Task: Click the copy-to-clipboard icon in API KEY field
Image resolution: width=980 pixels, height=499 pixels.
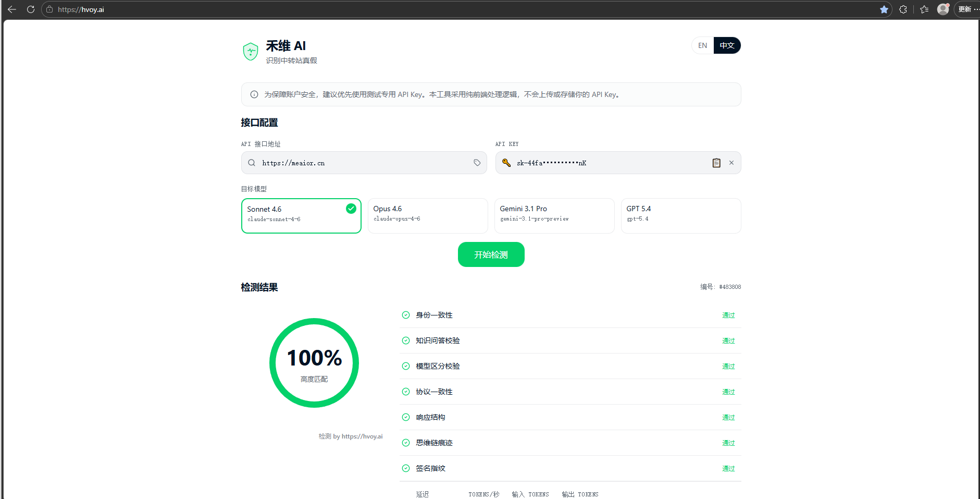Action: pyautogui.click(x=716, y=163)
